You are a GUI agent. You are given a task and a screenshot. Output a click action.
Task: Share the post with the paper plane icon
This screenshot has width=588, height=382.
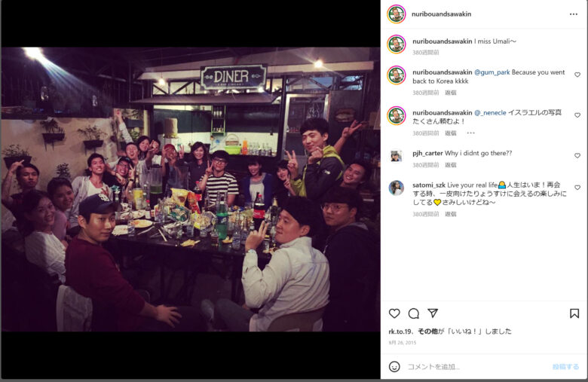pyautogui.click(x=433, y=313)
